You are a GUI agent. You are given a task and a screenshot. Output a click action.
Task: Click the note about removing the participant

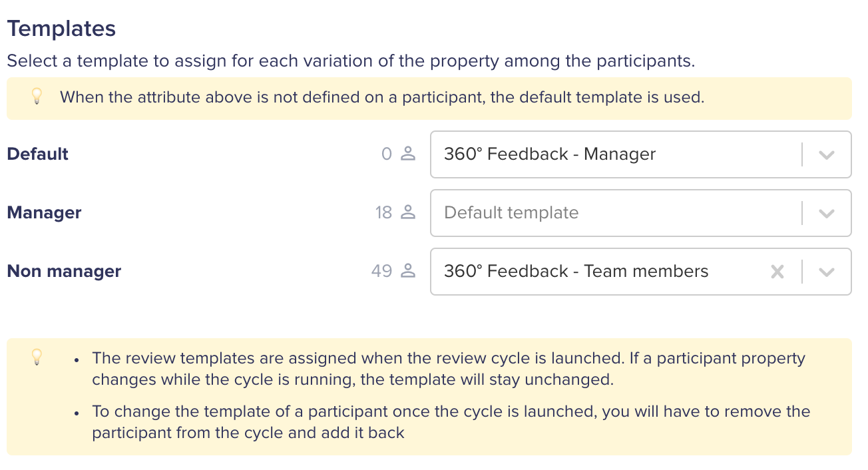[451, 422]
